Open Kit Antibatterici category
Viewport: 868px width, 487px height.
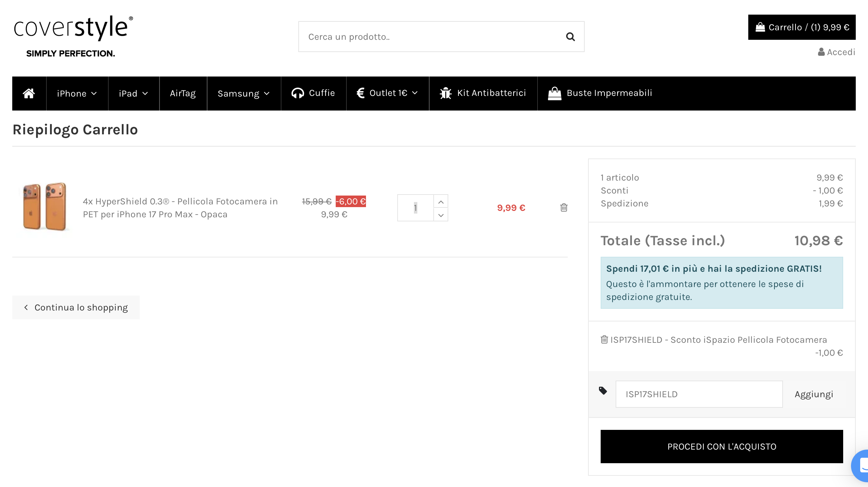click(483, 93)
